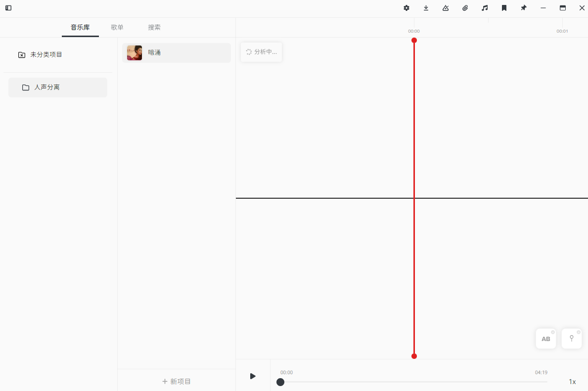Screen dimensions: 588x391
Task: Switch to the 搜索 tab
Action: tap(154, 28)
